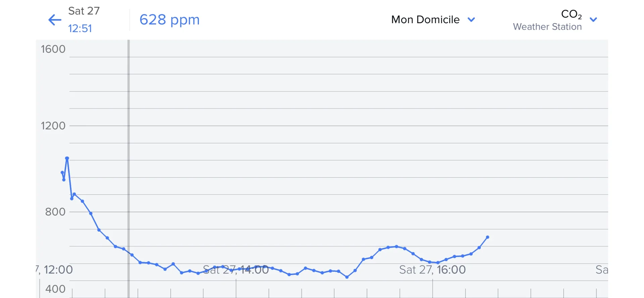This screenshot has height=298, width=644.
Task: Click the 628 ppm reading value
Action: pyautogui.click(x=169, y=20)
